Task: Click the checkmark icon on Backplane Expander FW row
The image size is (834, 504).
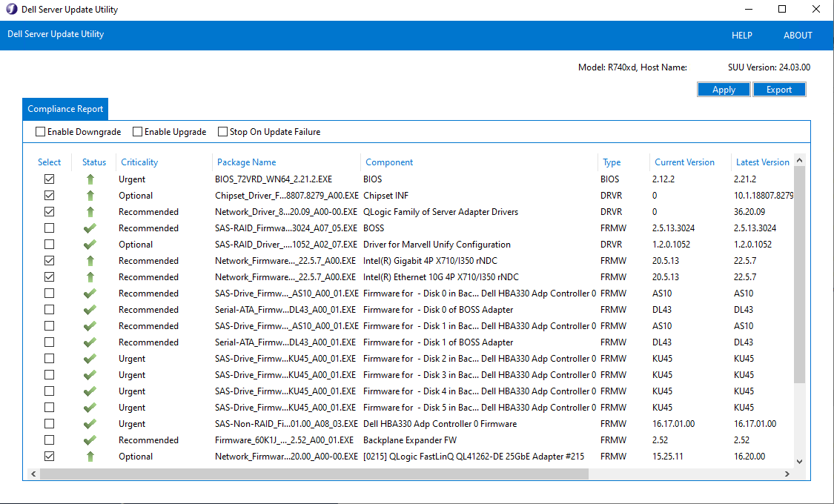Action: pos(90,440)
